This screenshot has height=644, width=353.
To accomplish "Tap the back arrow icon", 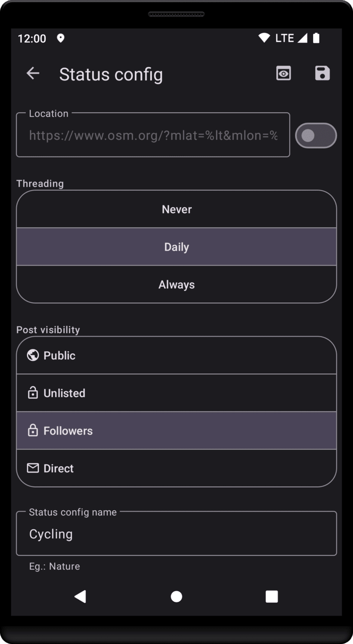I will point(33,73).
